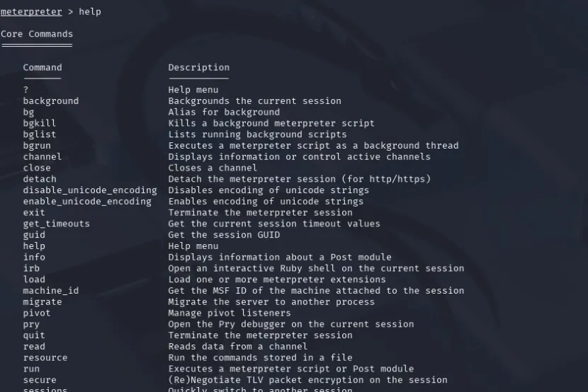
Task: Click the bglist command name
Action: [40, 134]
